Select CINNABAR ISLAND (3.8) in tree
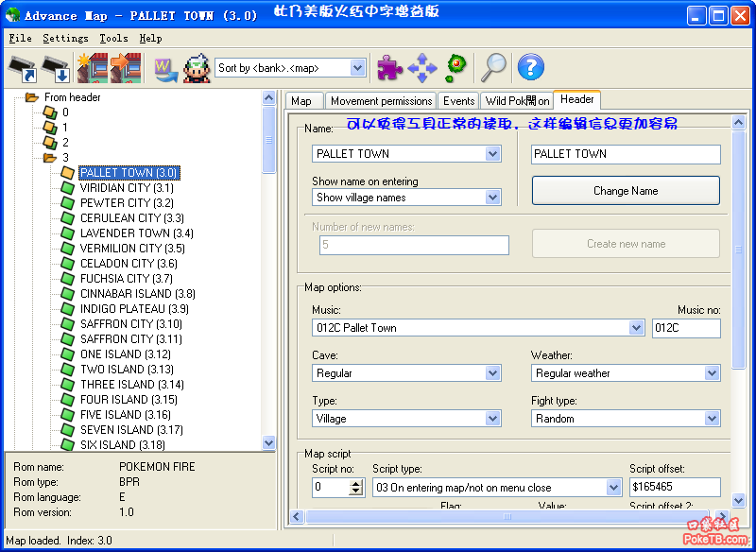The image size is (756, 552). [x=137, y=294]
